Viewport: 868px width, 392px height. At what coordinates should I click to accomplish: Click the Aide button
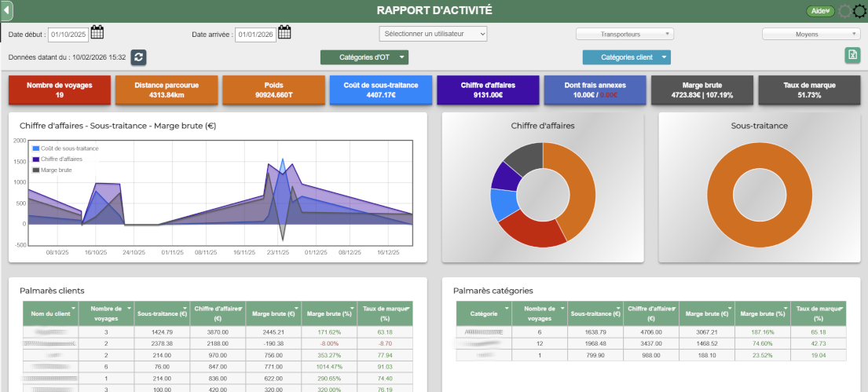(x=820, y=11)
